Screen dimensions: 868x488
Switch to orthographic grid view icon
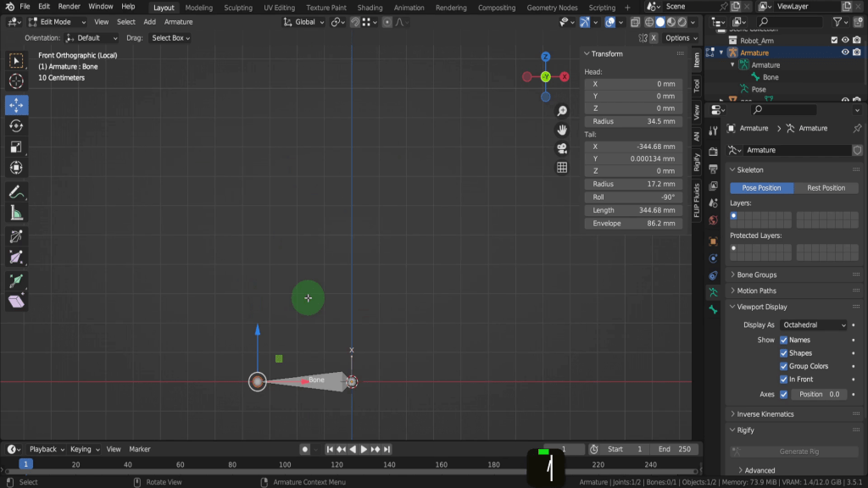(561, 168)
